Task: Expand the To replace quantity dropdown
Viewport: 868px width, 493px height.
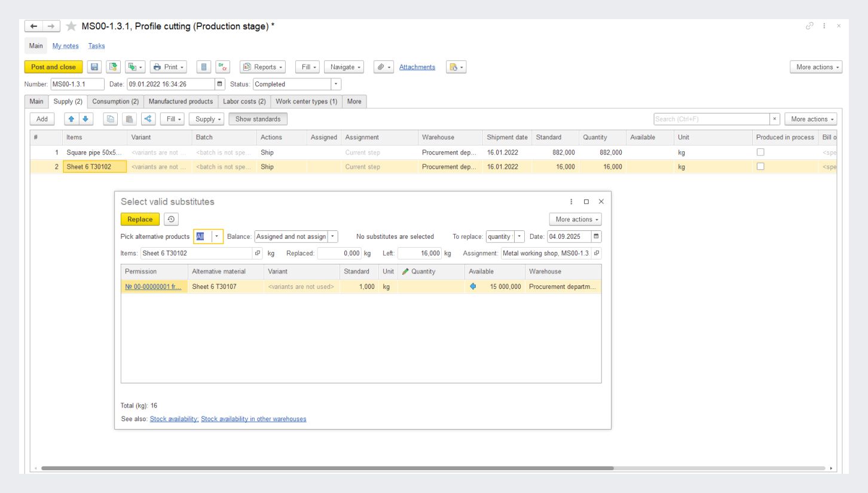Action: [519, 236]
